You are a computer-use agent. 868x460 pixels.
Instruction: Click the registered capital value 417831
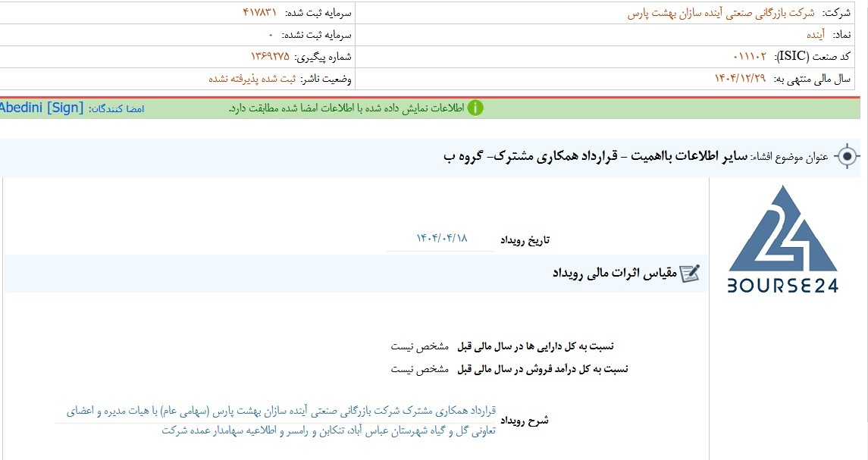click(259, 12)
